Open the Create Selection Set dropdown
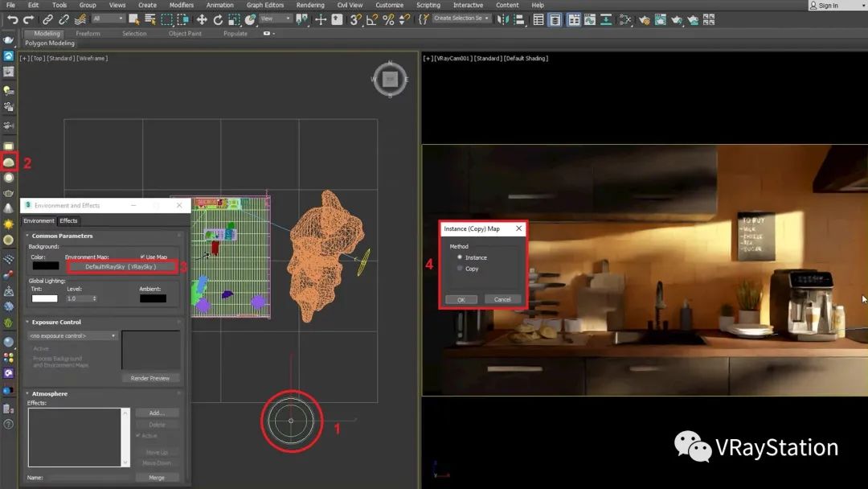868x489 pixels. point(461,18)
